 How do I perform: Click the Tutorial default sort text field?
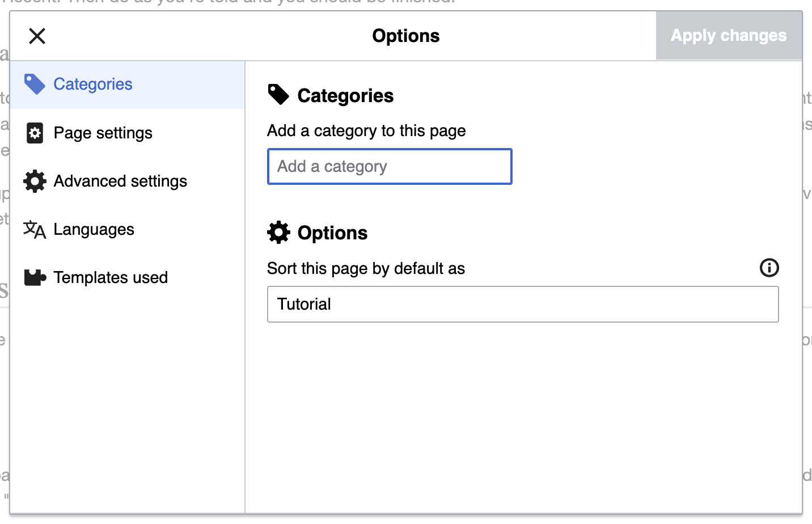(522, 305)
